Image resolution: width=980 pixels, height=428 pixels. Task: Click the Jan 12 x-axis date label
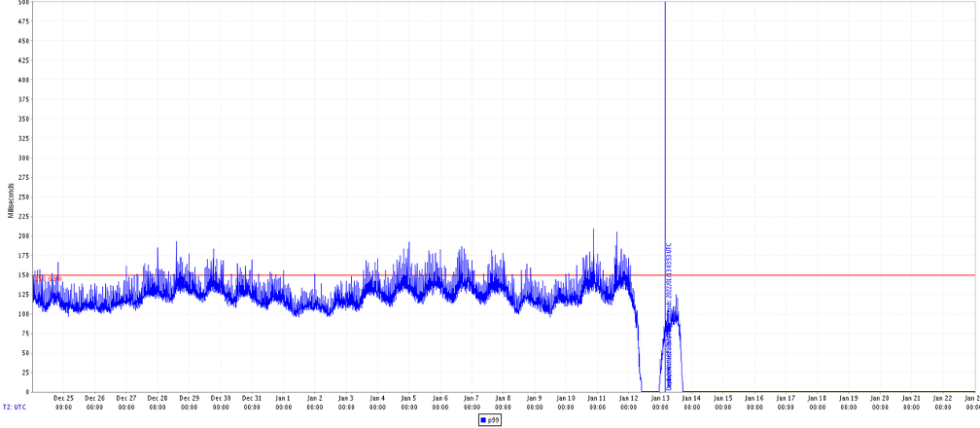(x=629, y=398)
